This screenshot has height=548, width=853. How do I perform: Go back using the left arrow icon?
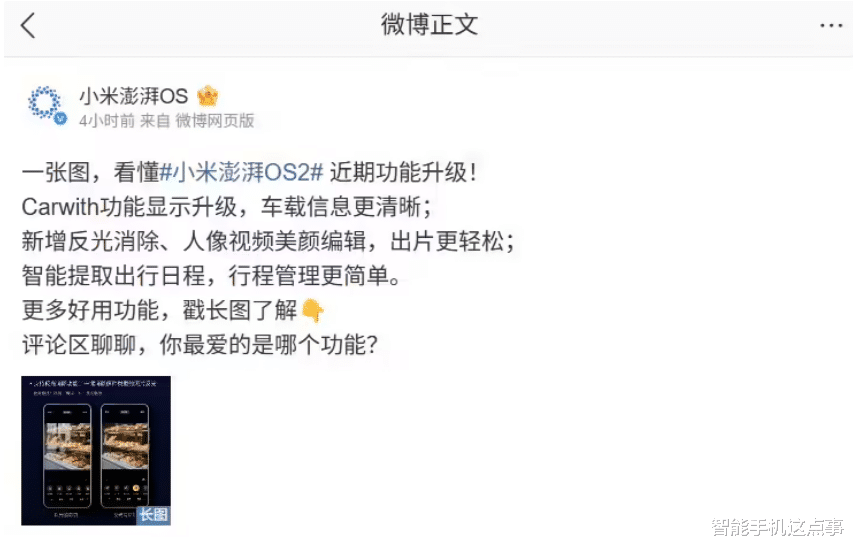coord(28,25)
